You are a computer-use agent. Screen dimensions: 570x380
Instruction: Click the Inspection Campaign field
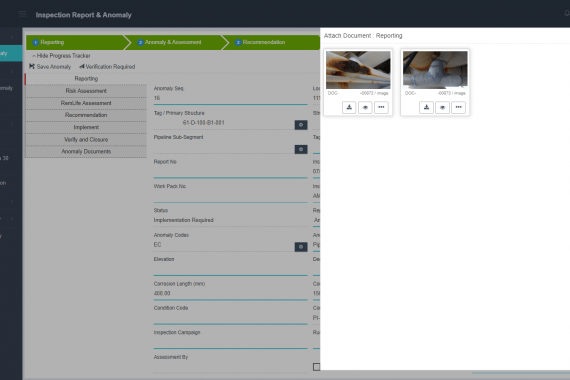click(x=230, y=342)
